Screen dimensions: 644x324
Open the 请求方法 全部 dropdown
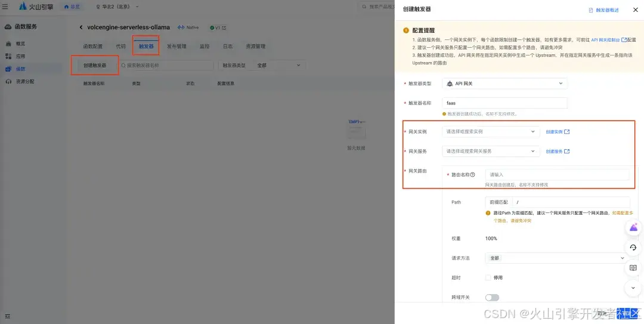pyautogui.click(x=557, y=258)
